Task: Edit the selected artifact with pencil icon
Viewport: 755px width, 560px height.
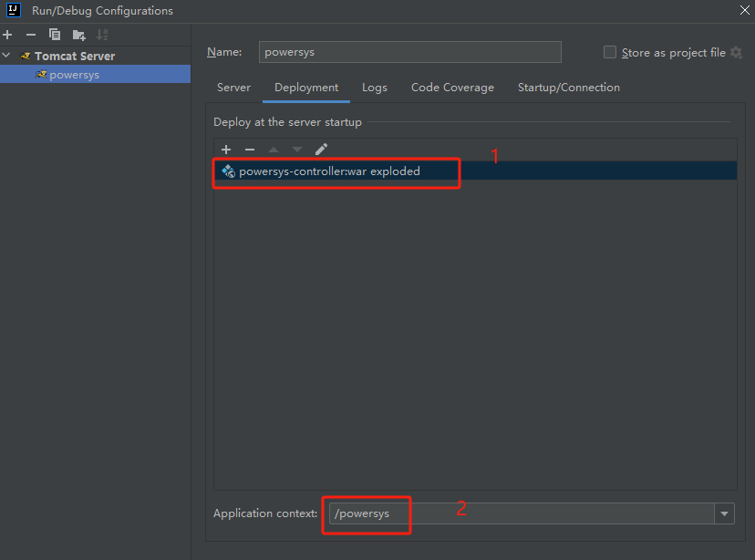Action: [x=321, y=150]
